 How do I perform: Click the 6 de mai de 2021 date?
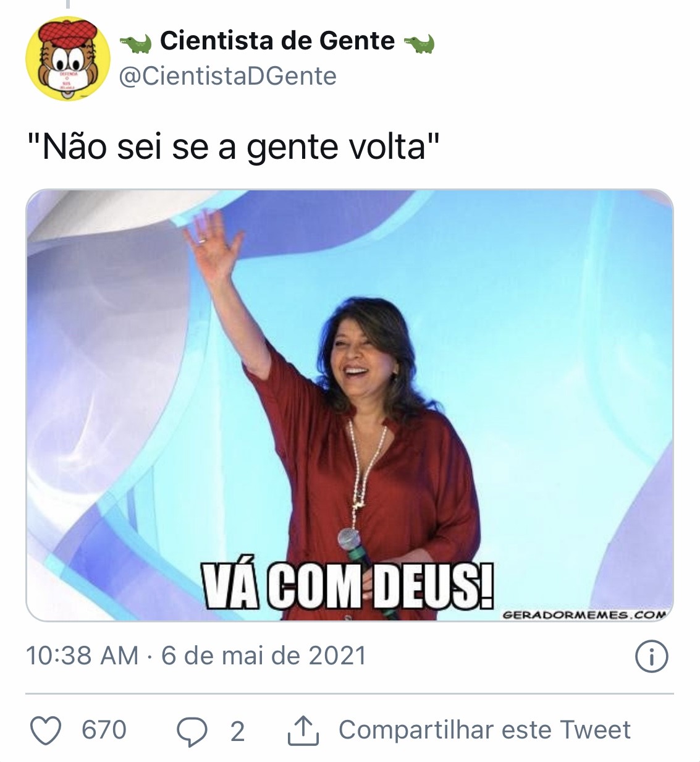point(264,656)
